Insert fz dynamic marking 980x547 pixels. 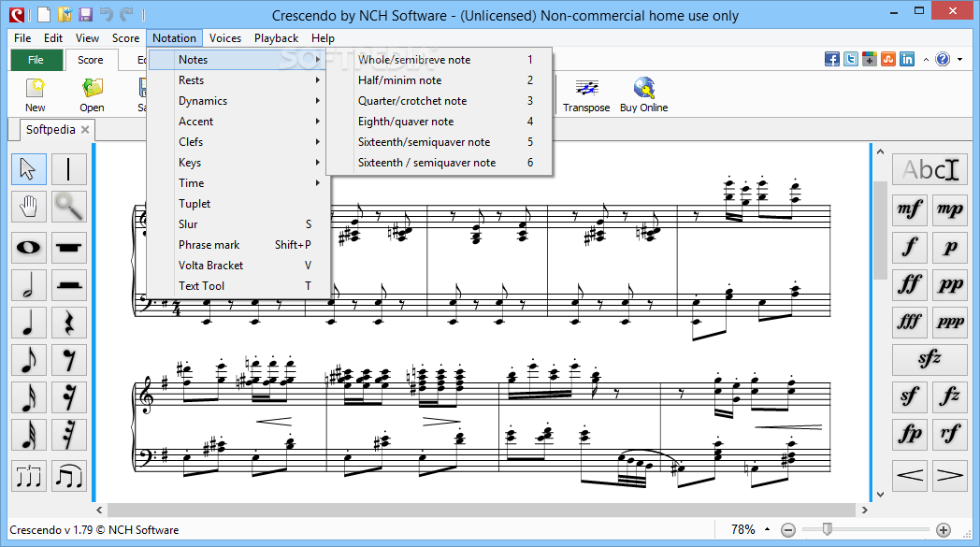point(950,396)
